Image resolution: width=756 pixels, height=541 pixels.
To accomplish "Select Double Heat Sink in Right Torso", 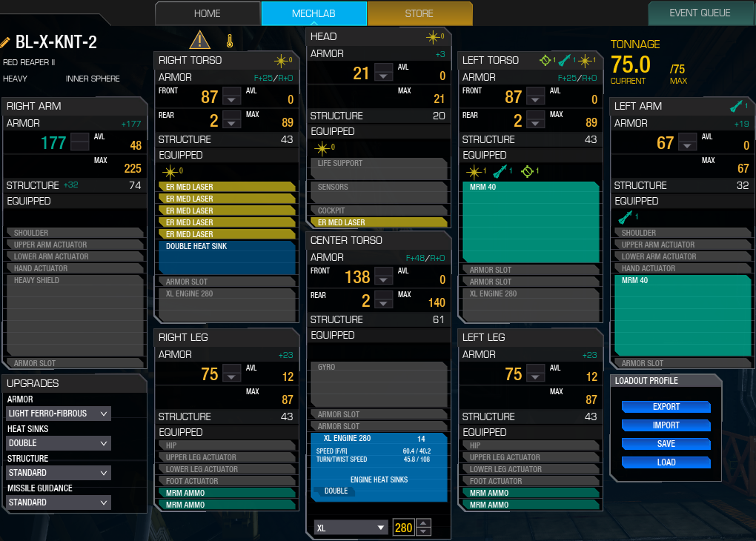I will pos(227,258).
